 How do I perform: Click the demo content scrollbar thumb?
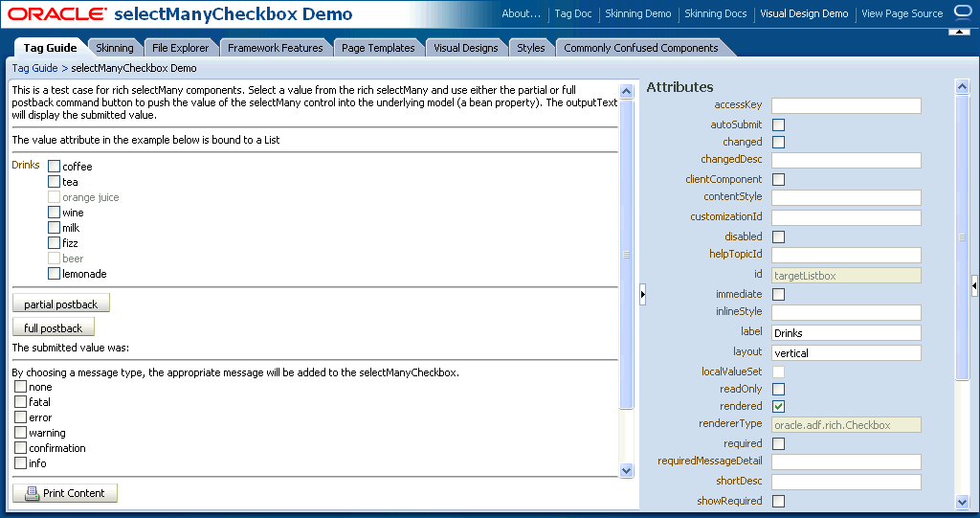pyautogui.click(x=626, y=254)
